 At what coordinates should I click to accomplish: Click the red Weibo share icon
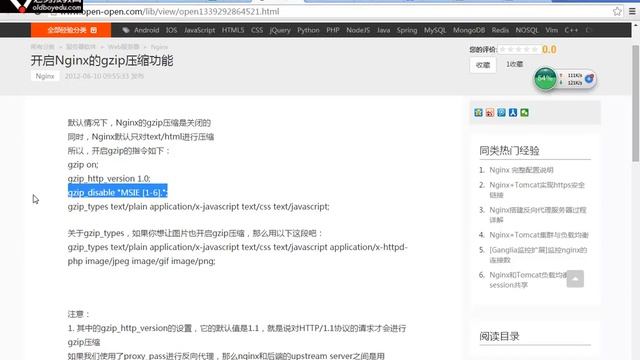tap(490, 113)
